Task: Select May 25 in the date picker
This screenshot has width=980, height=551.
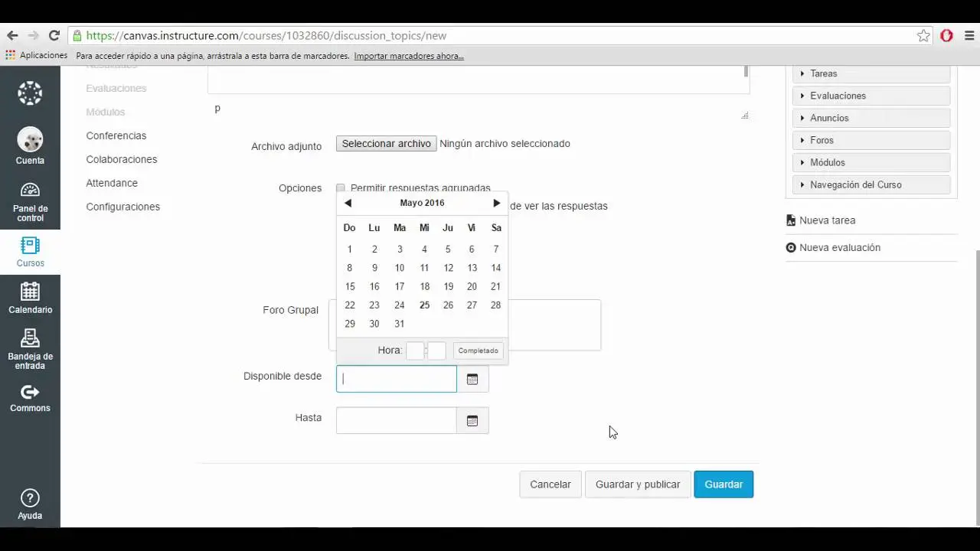Action: 424,305
